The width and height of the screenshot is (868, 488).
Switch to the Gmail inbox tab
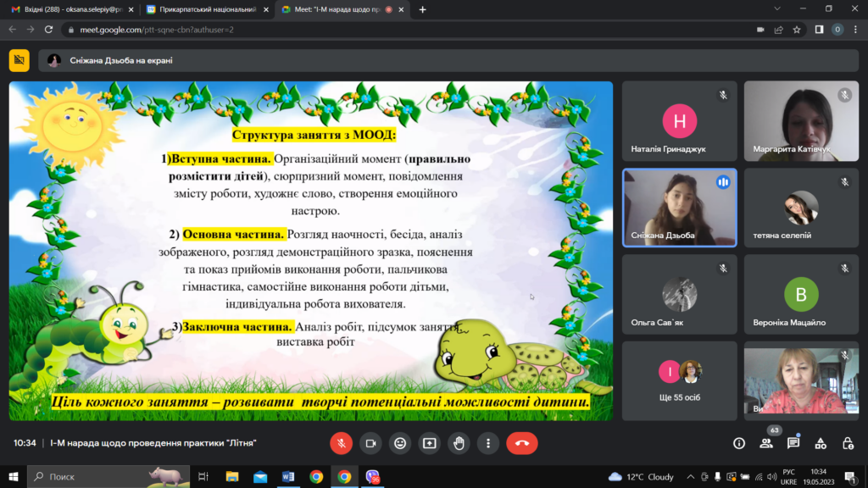pyautogui.click(x=73, y=9)
